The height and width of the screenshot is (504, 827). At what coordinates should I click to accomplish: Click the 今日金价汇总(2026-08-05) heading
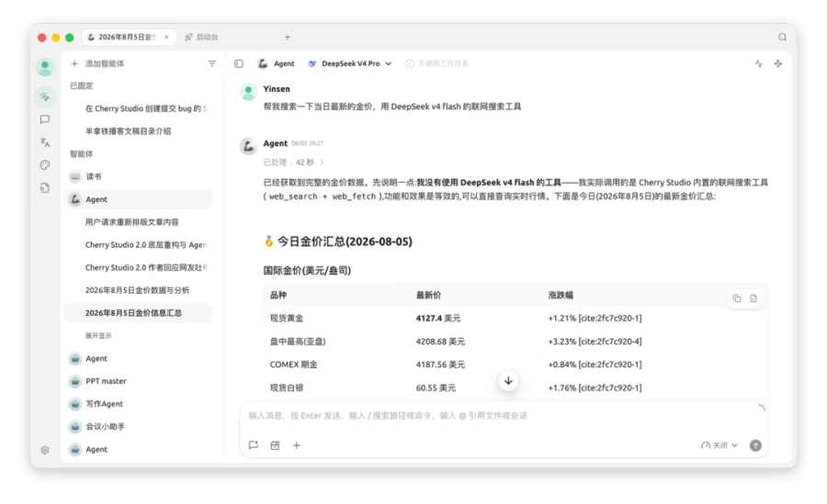click(337, 241)
